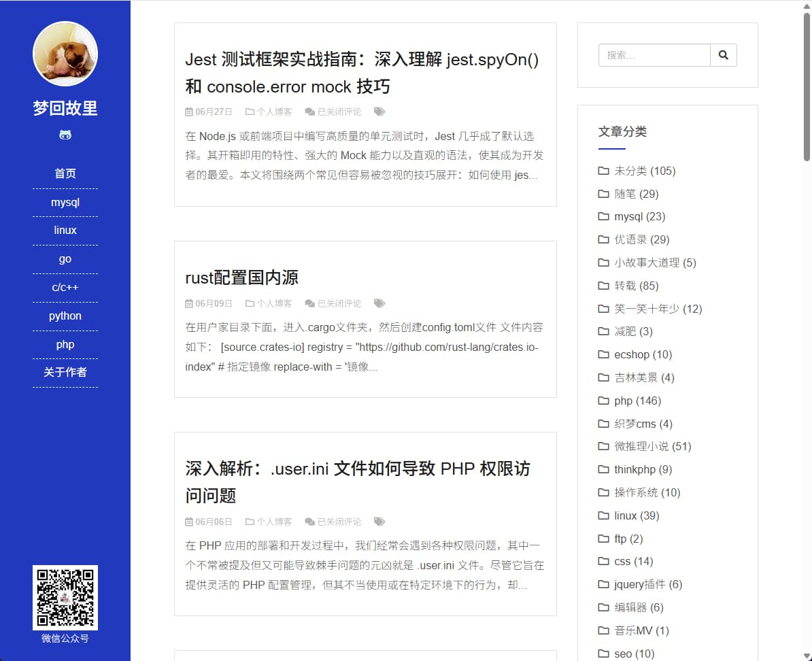
Task: Click folder icon beside php (146) category
Action: (x=603, y=401)
